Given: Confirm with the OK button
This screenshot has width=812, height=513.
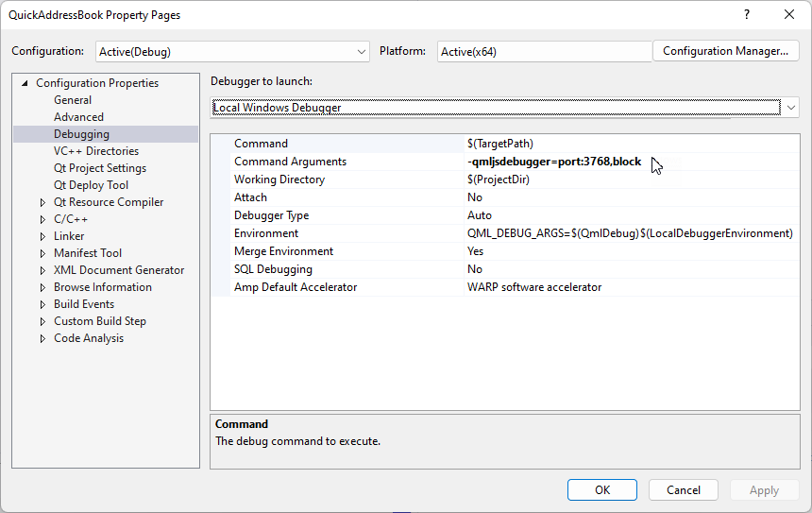Looking at the screenshot, I should point(602,490).
